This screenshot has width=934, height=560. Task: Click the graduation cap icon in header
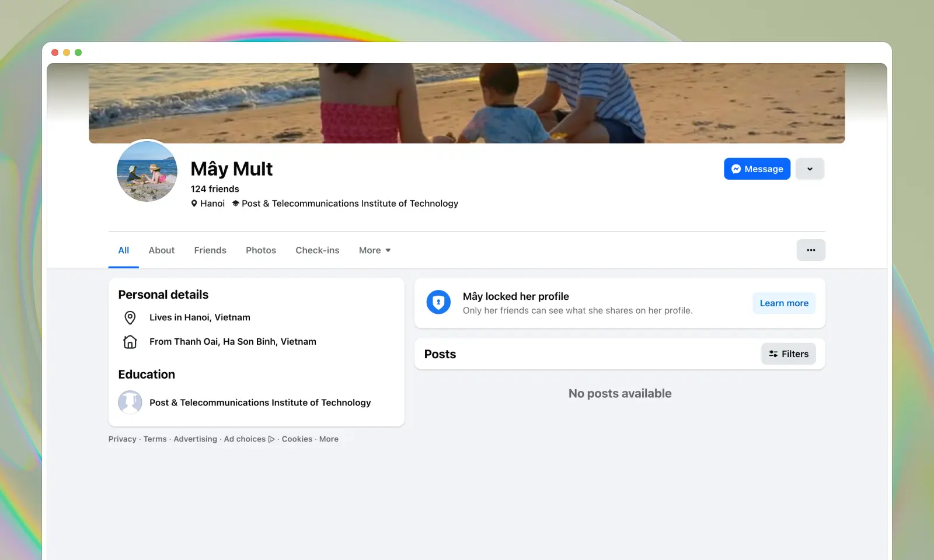click(x=236, y=204)
